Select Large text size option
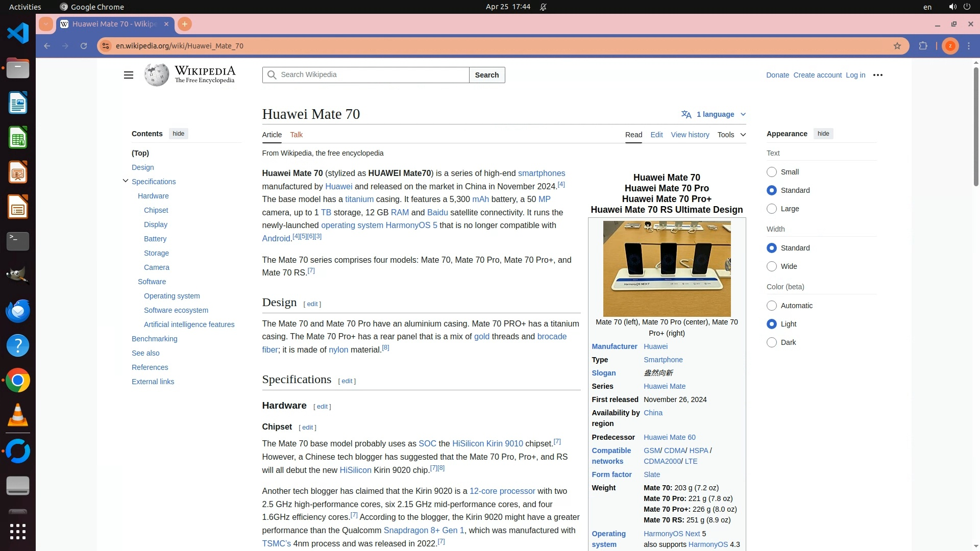This screenshot has width=980, height=551. (772, 209)
